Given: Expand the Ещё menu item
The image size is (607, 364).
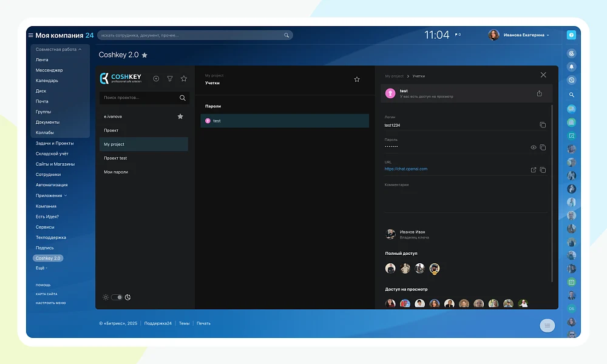Looking at the screenshot, I should [41, 268].
